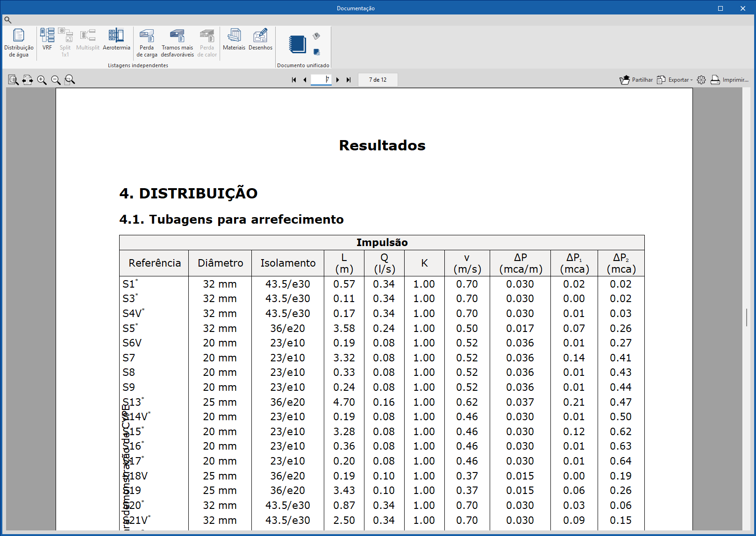Jump to the last page
The height and width of the screenshot is (536, 756).
pos(349,80)
